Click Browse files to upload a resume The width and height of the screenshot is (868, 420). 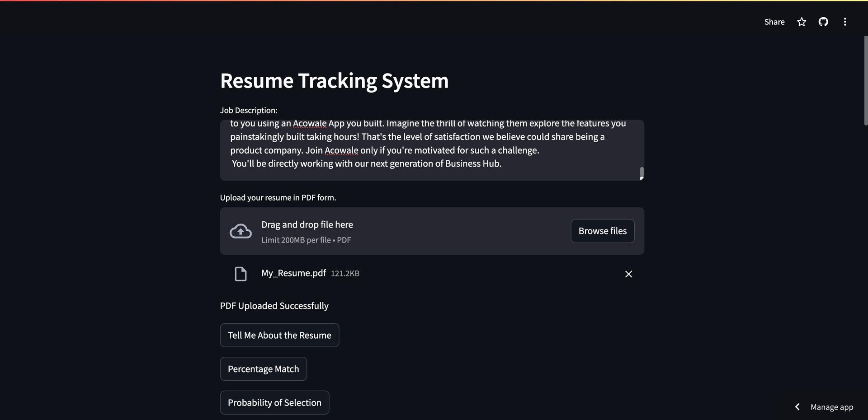pos(602,231)
